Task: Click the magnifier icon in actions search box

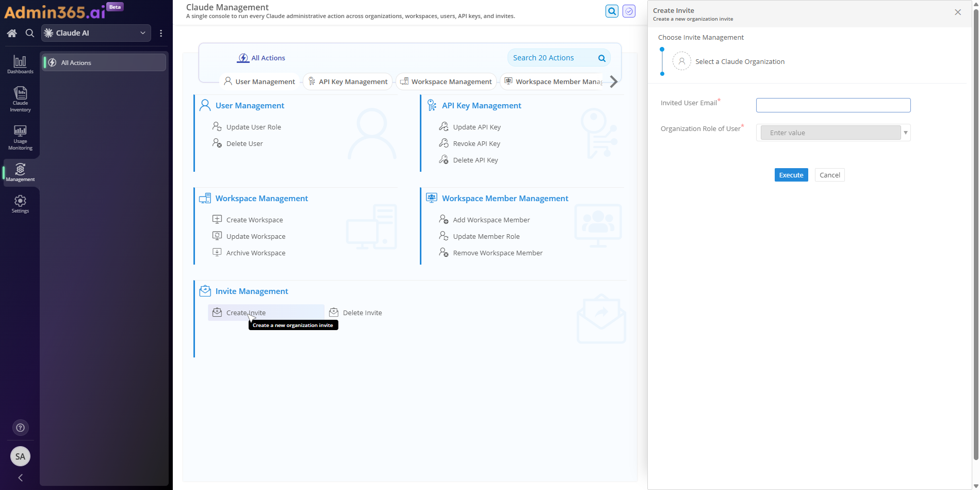Action: tap(601, 58)
